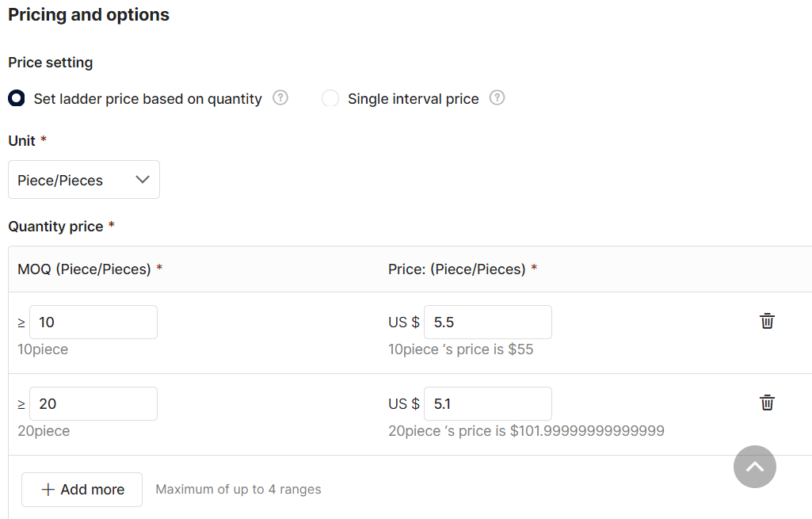Click the round back-to-top arrow button
Viewport: 812px width, 519px height.
point(754,467)
